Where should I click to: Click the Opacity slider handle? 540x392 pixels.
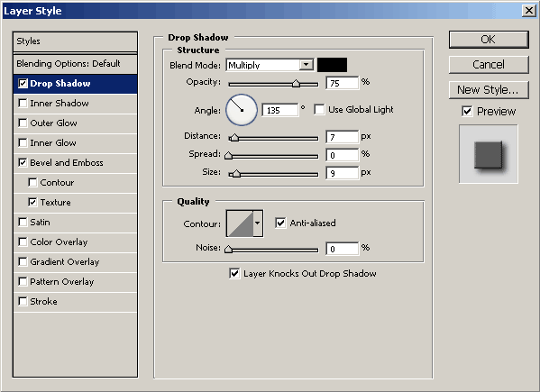297,83
